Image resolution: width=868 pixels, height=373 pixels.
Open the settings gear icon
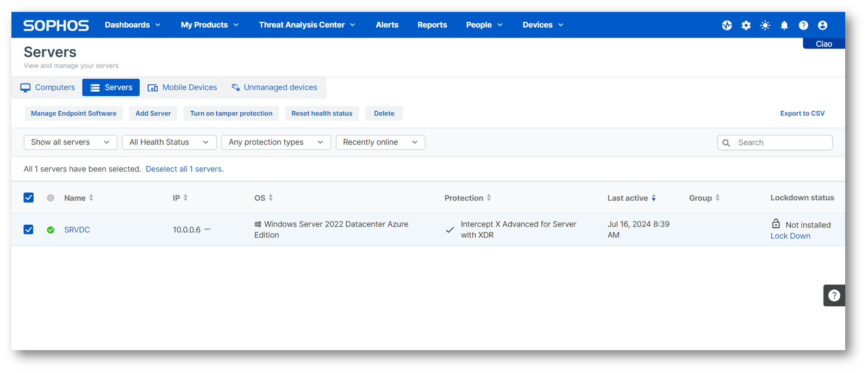[746, 26]
